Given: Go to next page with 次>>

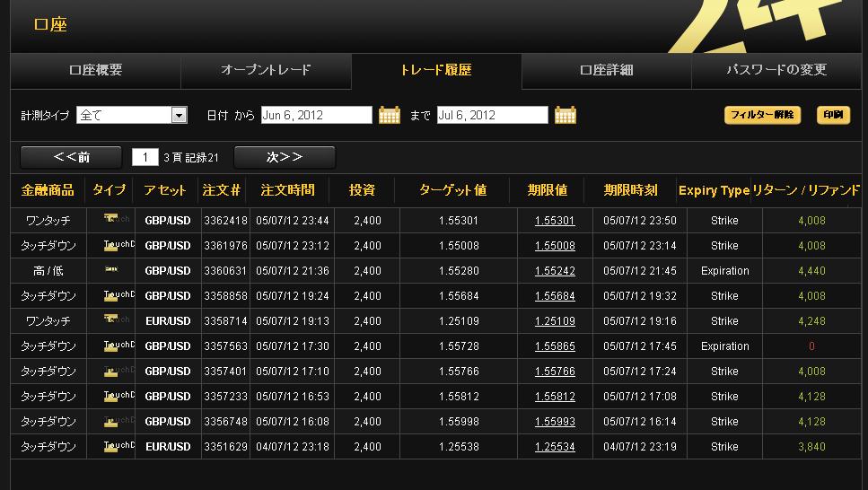Looking at the screenshot, I should pyautogui.click(x=285, y=157).
